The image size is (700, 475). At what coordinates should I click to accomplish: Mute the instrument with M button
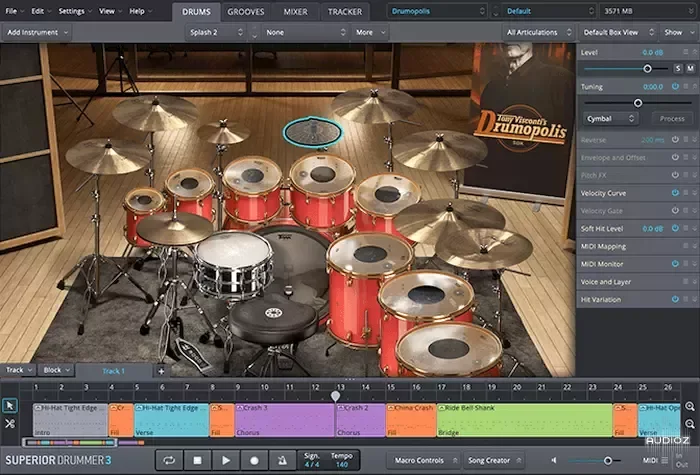pos(690,68)
